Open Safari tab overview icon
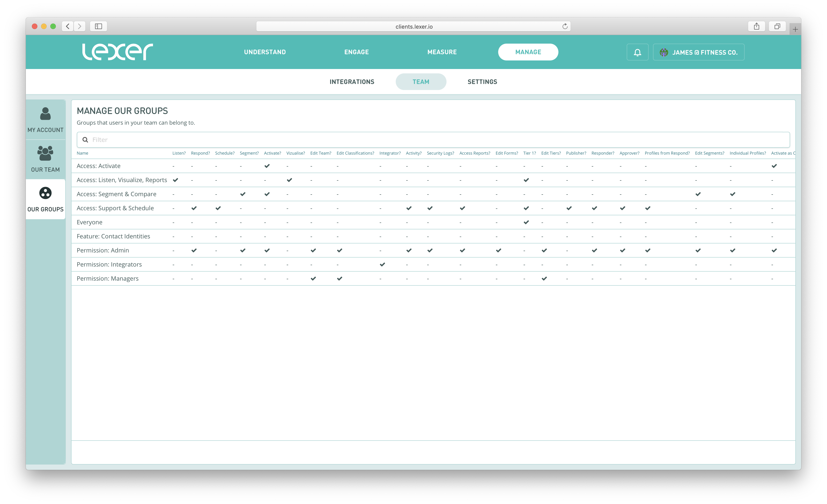Image resolution: width=827 pixels, height=504 pixels. click(777, 27)
